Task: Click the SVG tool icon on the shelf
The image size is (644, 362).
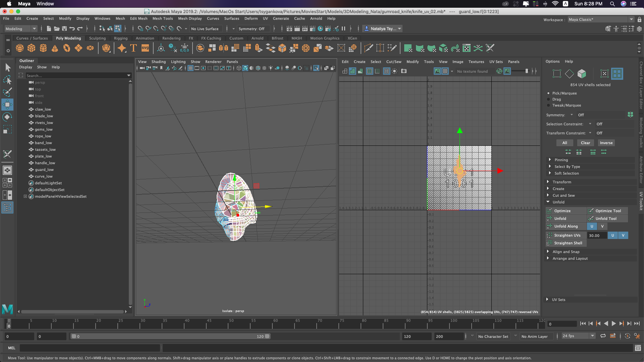Action: pos(145,48)
